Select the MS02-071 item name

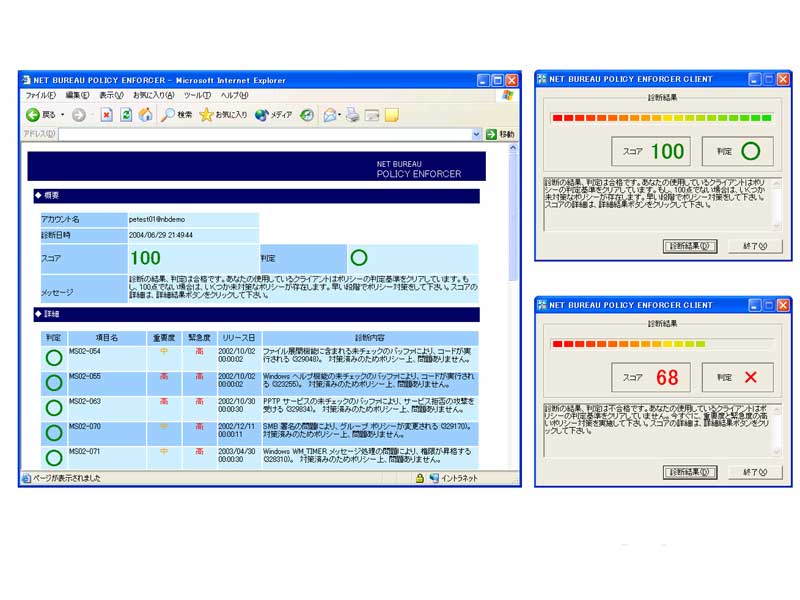(85, 452)
